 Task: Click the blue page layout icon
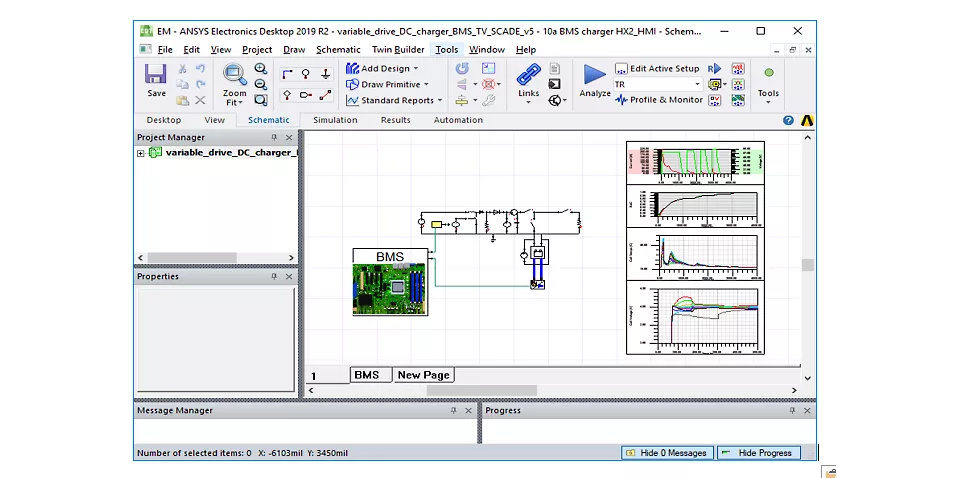coord(488,68)
